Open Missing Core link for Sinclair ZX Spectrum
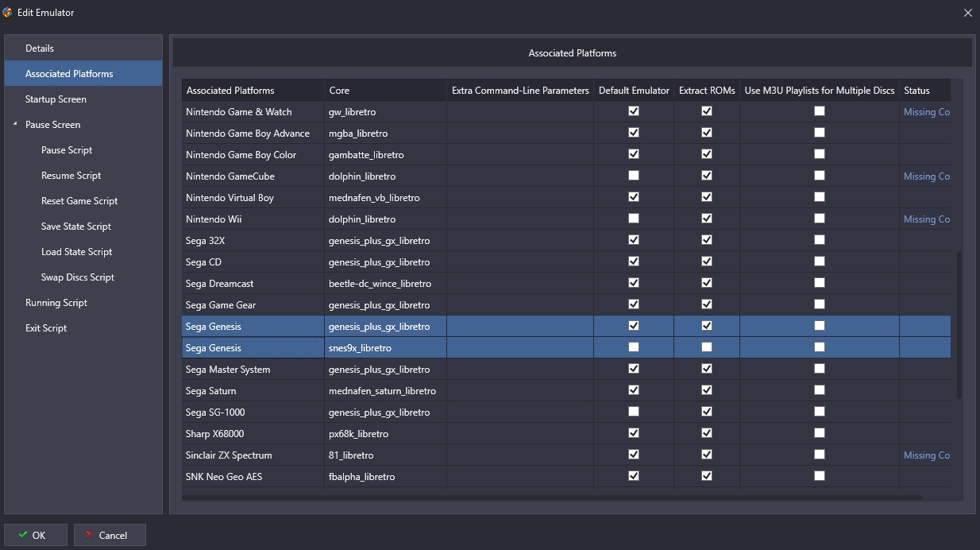 927,455
